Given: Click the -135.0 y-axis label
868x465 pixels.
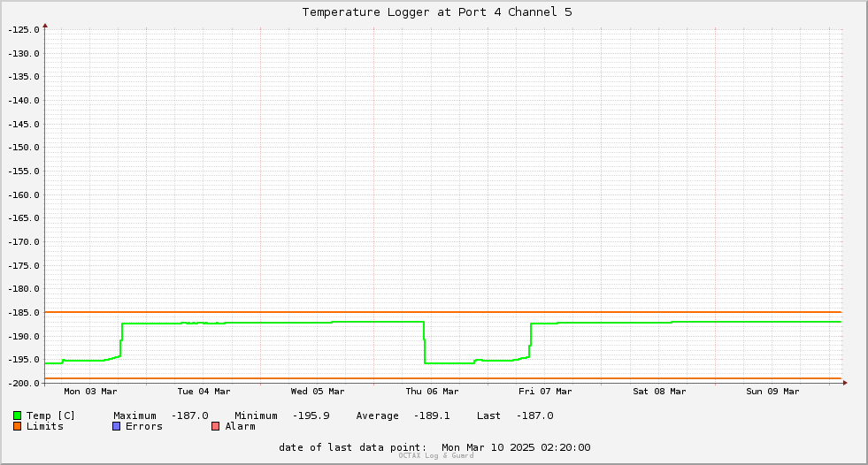Looking at the screenshot, I should tap(24, 77).
